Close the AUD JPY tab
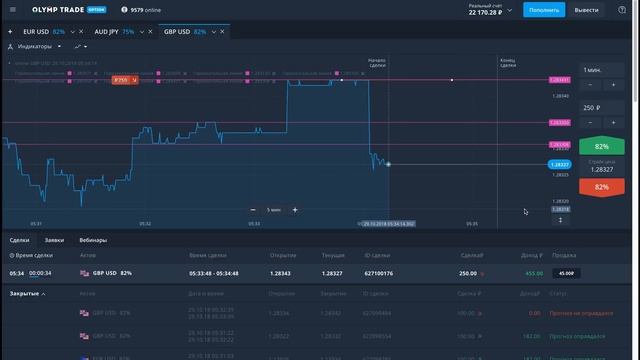This screenshot has height=360, width=640. pos(150,31)
